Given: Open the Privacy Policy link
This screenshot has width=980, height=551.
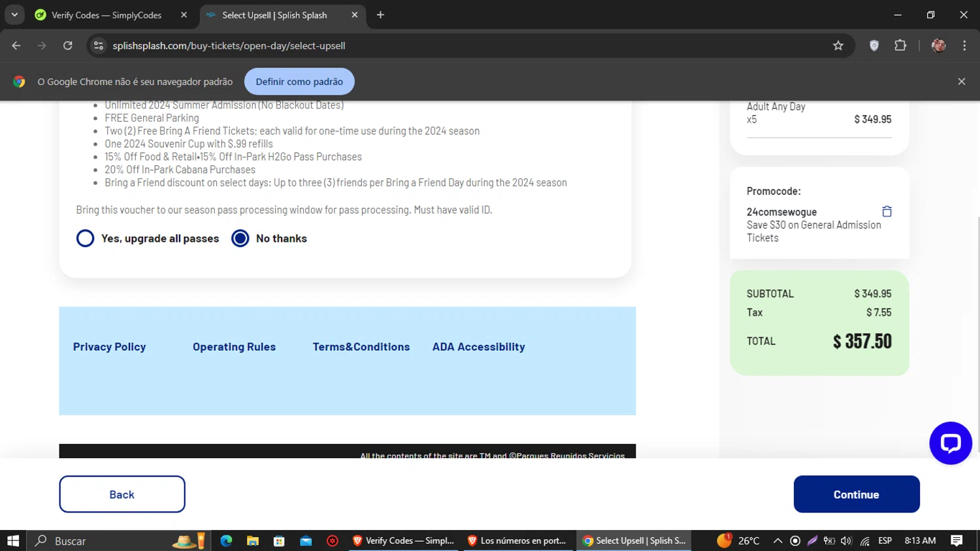Looking at the screenshot, I should click(x=109, y=347).
